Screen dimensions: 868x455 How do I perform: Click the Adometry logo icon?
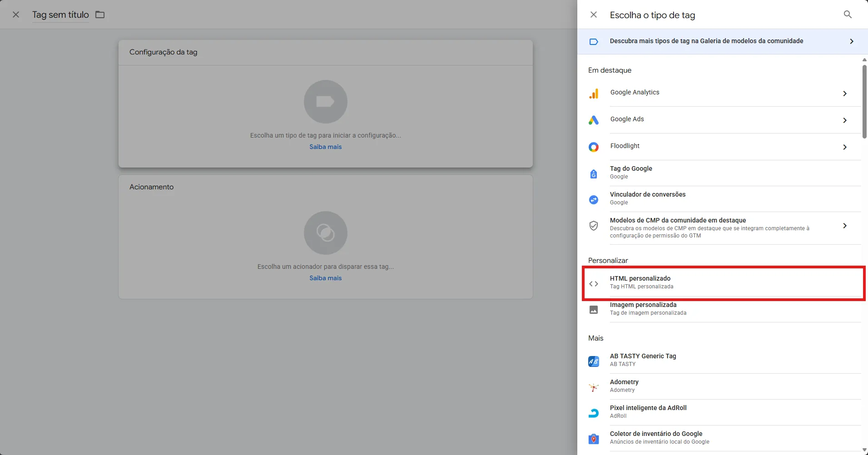pyautogui.click(x=594, y=387)
